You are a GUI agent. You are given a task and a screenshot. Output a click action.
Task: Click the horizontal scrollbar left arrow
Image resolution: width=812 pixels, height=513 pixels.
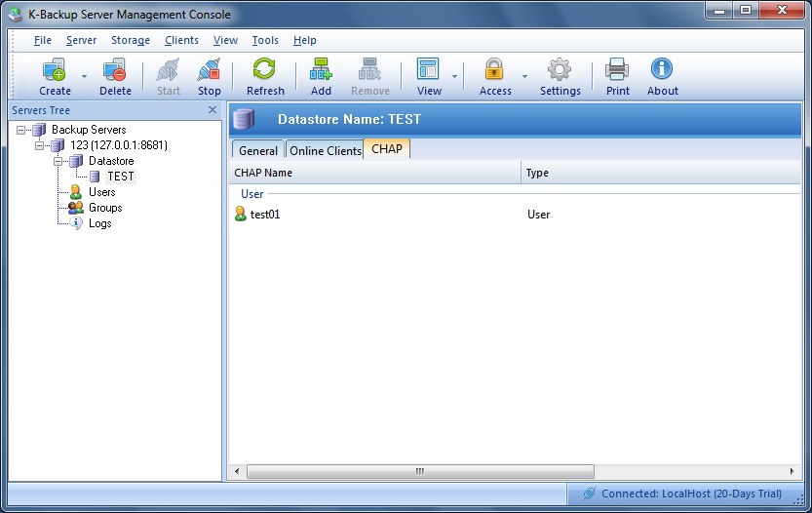(237, 471)
